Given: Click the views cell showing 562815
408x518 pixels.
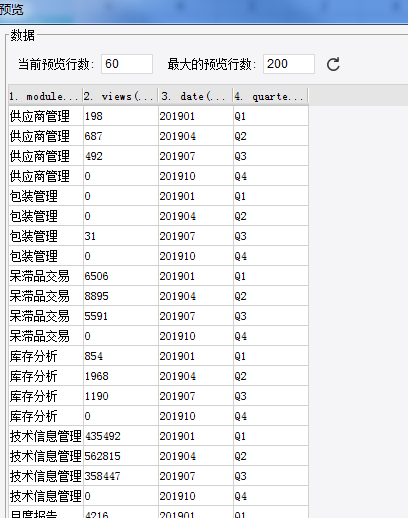Looking at the screenshot, I should [x=121, y=456].
